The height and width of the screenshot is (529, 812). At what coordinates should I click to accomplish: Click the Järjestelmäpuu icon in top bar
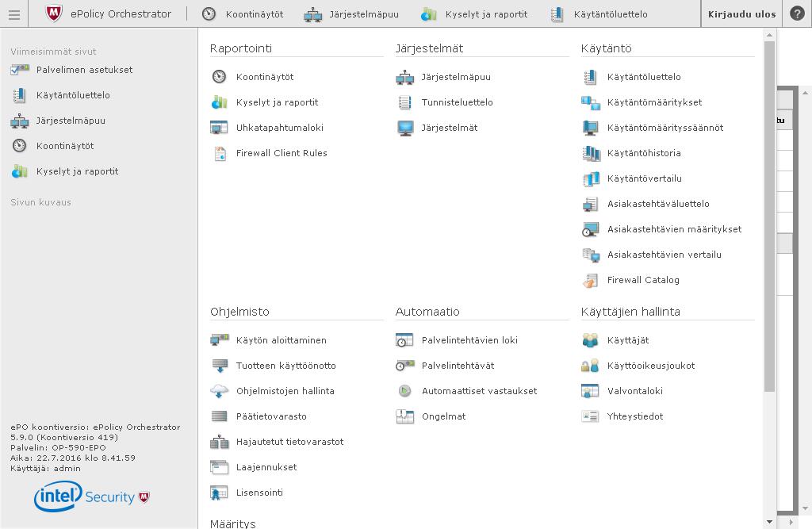click(x=312, y=14)
